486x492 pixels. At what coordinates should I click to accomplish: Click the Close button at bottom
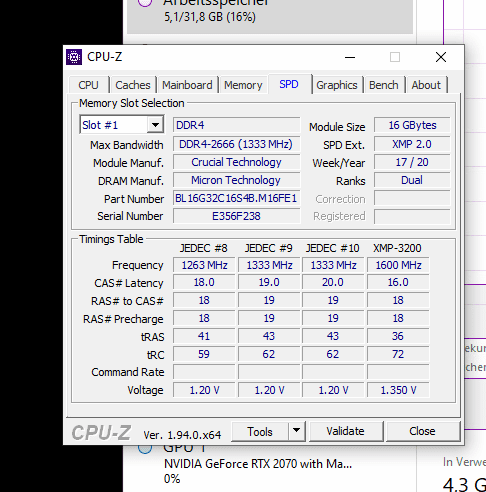[x=422, y=431]
